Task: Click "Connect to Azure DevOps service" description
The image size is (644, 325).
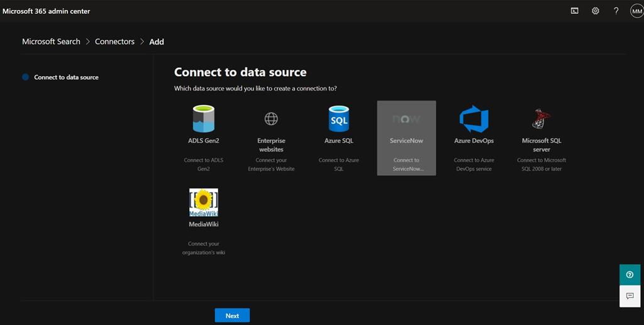Action: [x=474, y=165]
